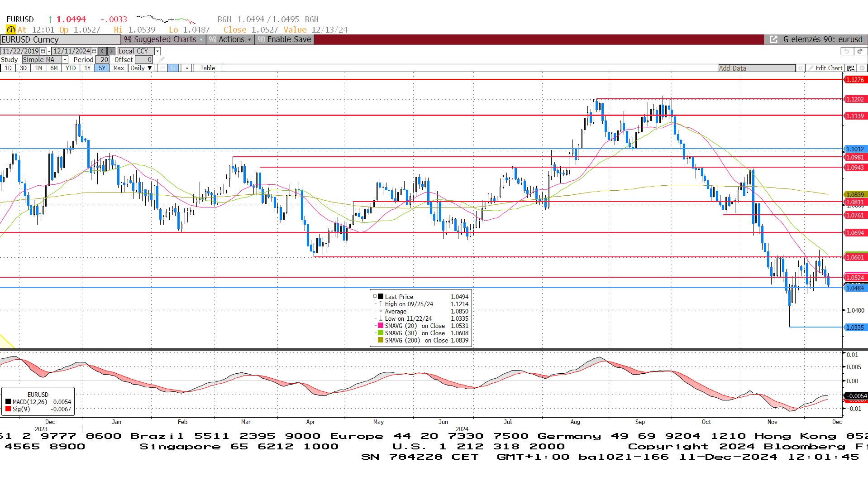
Task: Open the end date calendar picker
Action: (94, 51)
